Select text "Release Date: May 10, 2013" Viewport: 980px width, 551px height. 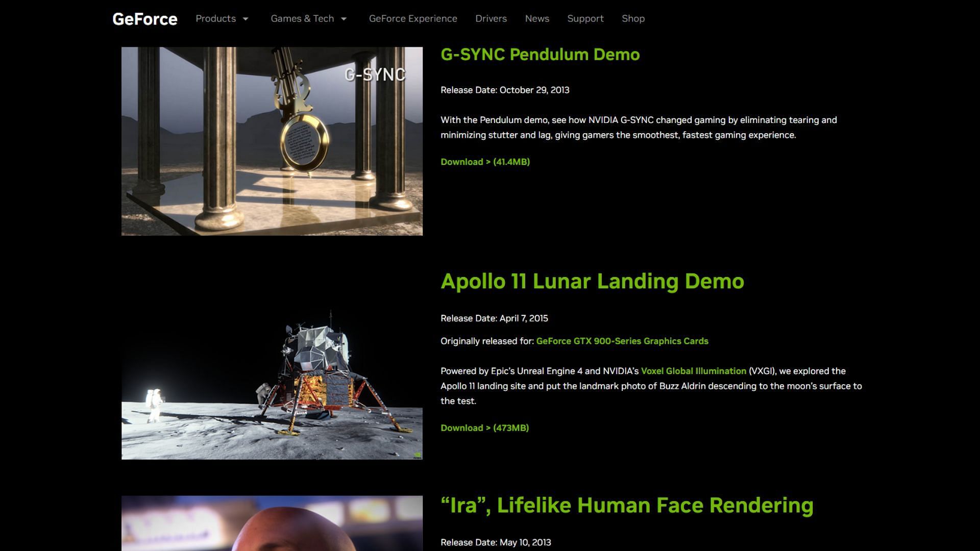click(496, 542)
